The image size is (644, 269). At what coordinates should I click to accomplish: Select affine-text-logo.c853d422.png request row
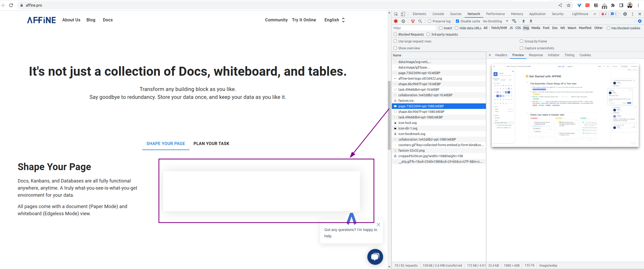click(x=439, y=78)
